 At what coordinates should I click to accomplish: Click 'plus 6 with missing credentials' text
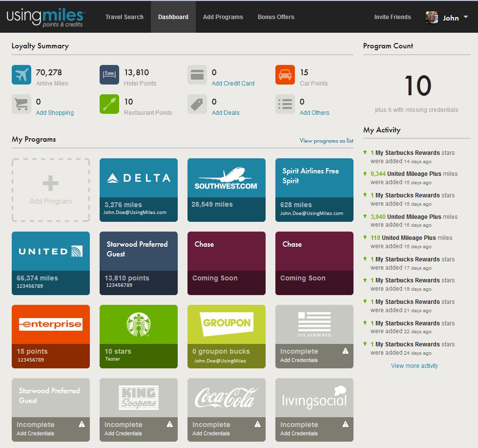coord(416,110)
